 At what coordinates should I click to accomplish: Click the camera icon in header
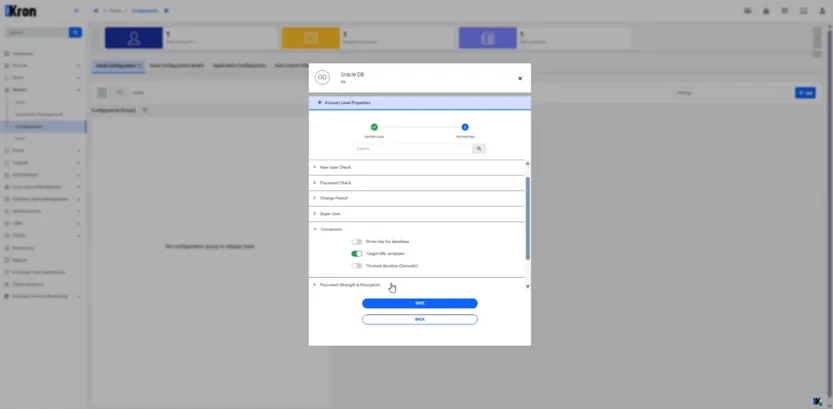pos(747,11)
